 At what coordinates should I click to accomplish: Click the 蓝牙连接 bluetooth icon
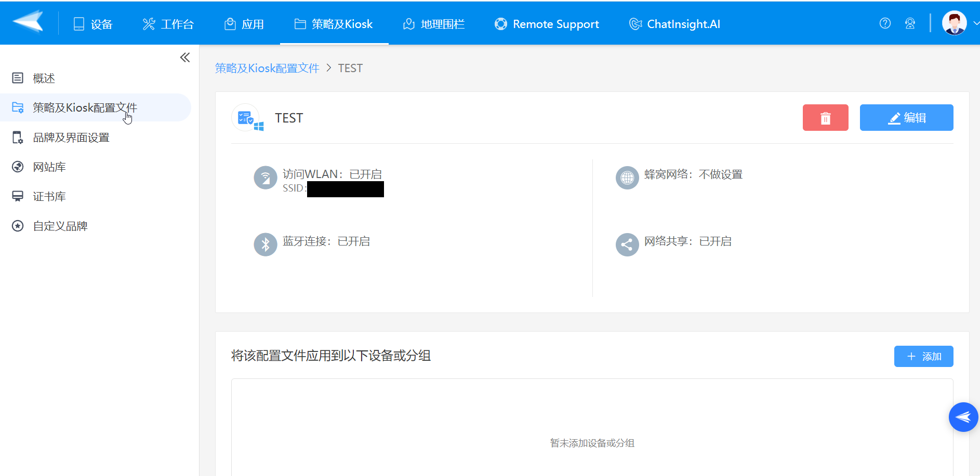[x=265, y=244]
